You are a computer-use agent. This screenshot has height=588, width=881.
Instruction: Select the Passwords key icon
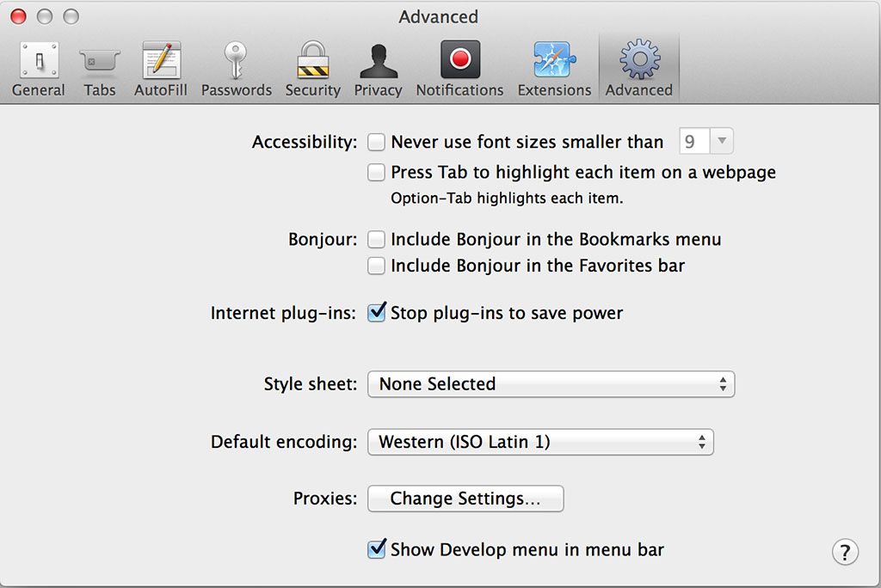[236, 69]
